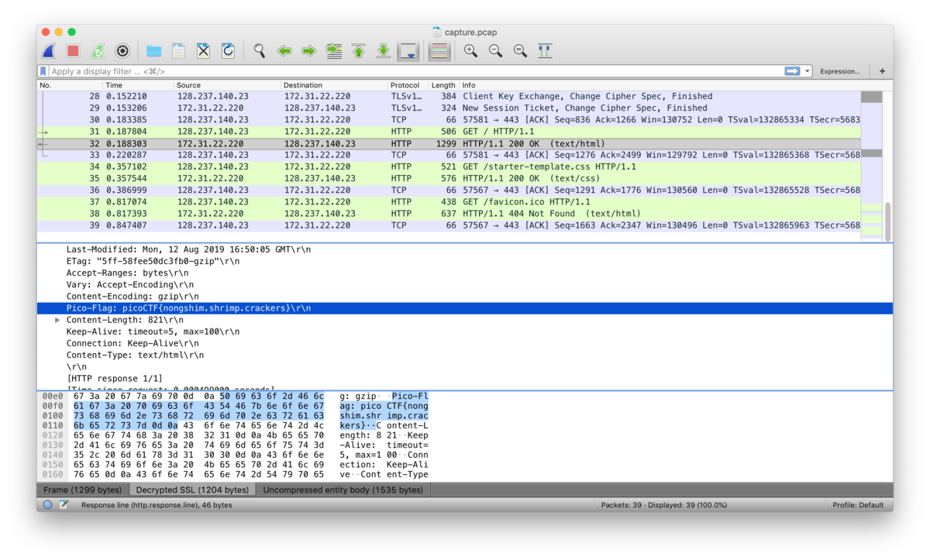Image resolution: width=930 pixels, height=560 pixels.
Task: Click the packet list vertical scrollbar thumb
Action: tap(888, 222)
